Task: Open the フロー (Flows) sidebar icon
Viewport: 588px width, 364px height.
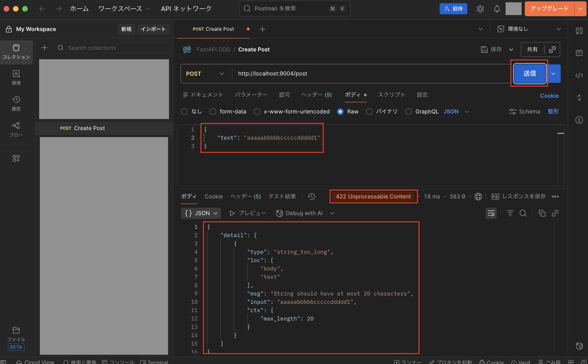Action: point(16,129)
